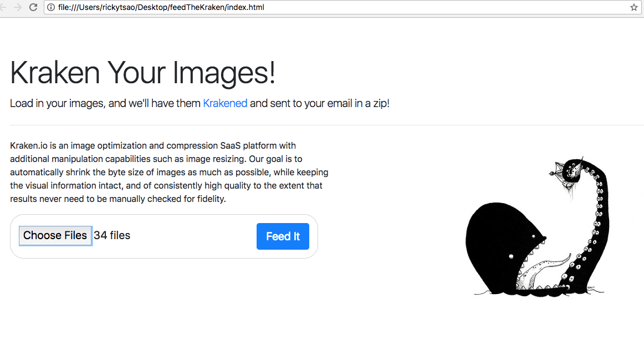Click the "34 files" label

(112, 235)
